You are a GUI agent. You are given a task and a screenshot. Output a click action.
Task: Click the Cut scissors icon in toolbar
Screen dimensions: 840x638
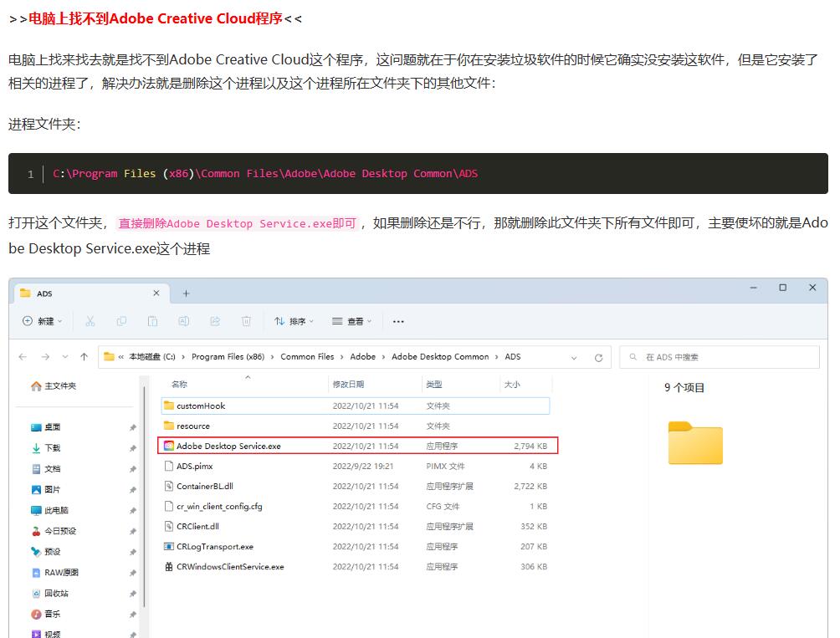click(x=90, y=321)
